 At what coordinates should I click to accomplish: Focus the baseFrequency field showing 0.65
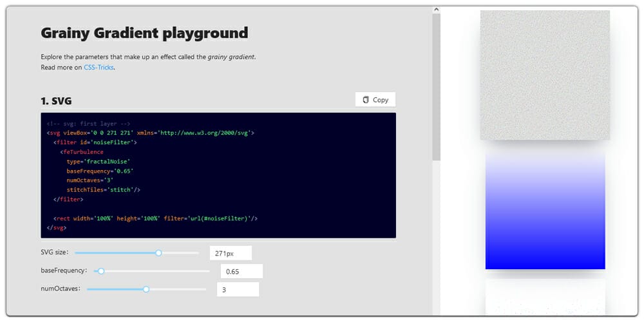[241, 271]
